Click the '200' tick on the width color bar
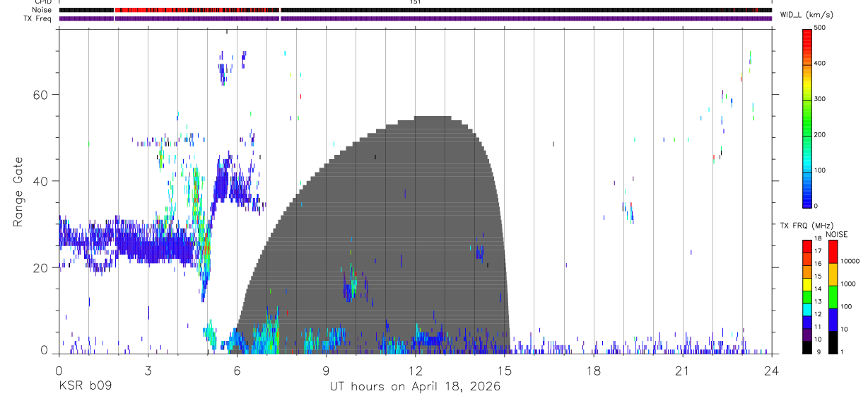Viewport: 868px width, 401px height. click(821, 135)
